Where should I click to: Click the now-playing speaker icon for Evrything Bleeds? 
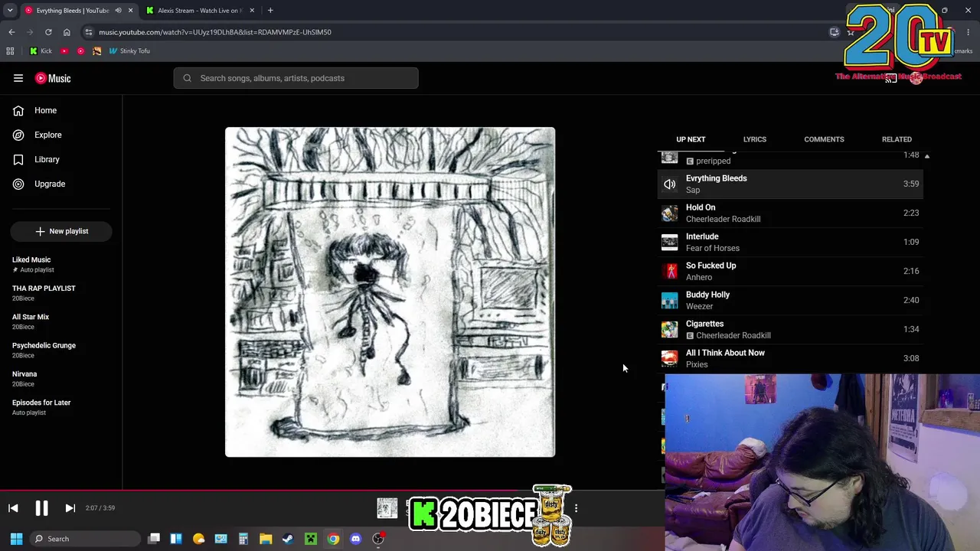(x=669, y=184)
